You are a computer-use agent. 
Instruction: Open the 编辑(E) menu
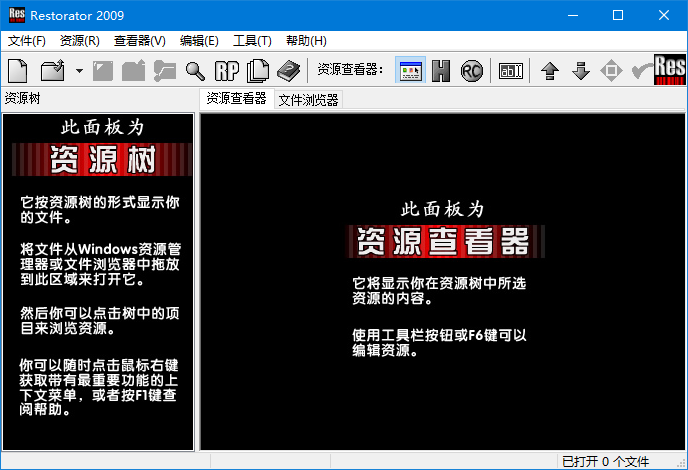199,41
